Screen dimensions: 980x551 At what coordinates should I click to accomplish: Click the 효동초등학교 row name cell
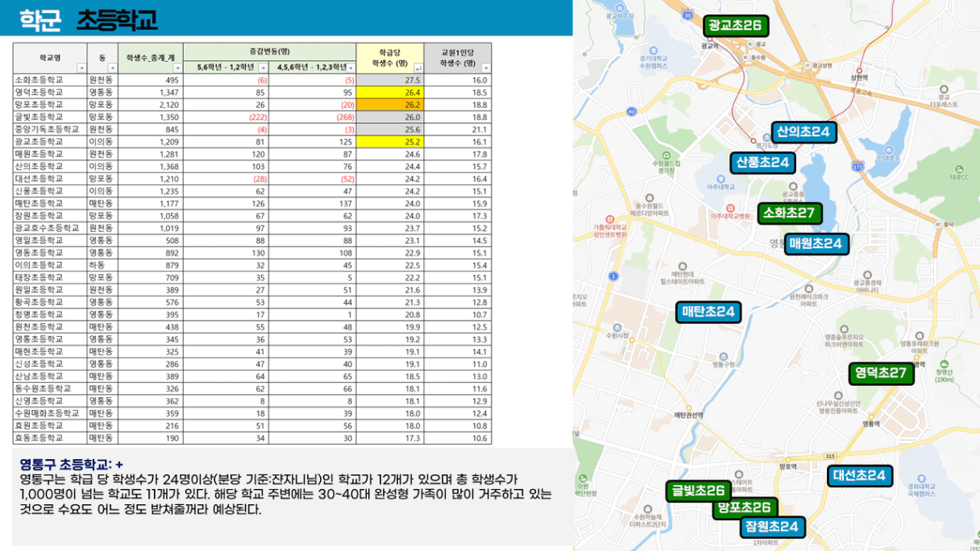point(50,438)
